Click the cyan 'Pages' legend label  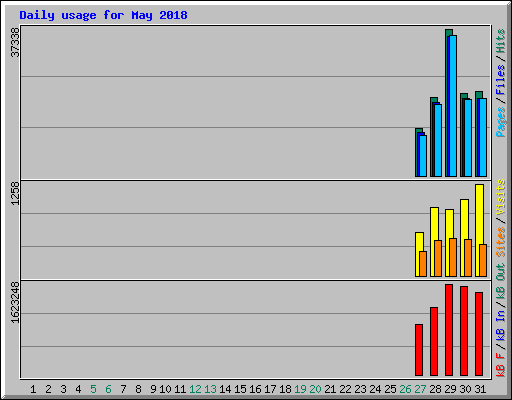pyautogui.click(x=501, y=122)
